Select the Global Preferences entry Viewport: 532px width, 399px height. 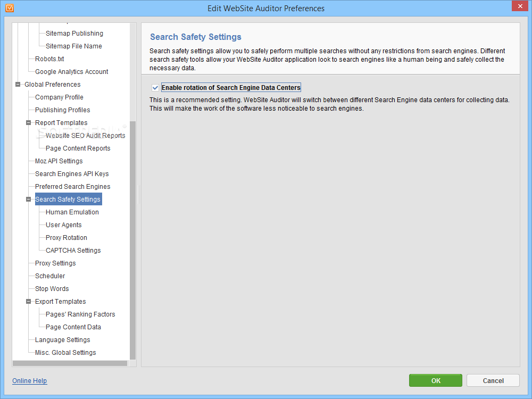(53, 85)
